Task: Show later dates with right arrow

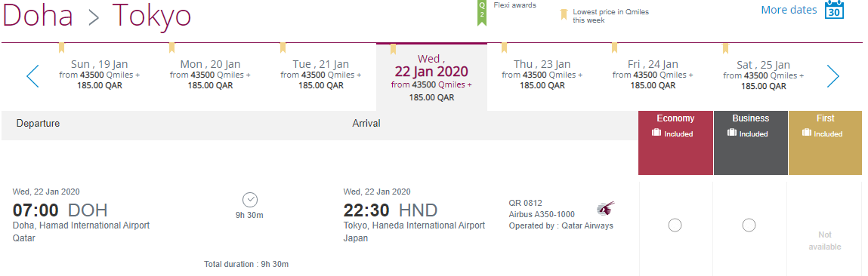Action: coord(833,76)
